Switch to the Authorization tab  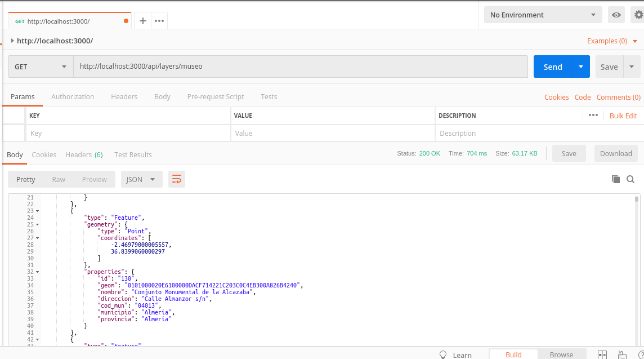(x=73, y=96)
